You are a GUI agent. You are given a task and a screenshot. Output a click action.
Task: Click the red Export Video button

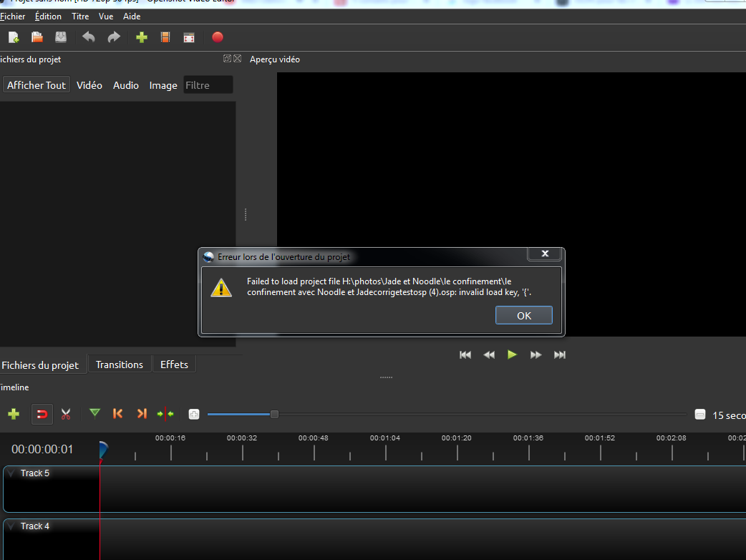click(218, 37)
